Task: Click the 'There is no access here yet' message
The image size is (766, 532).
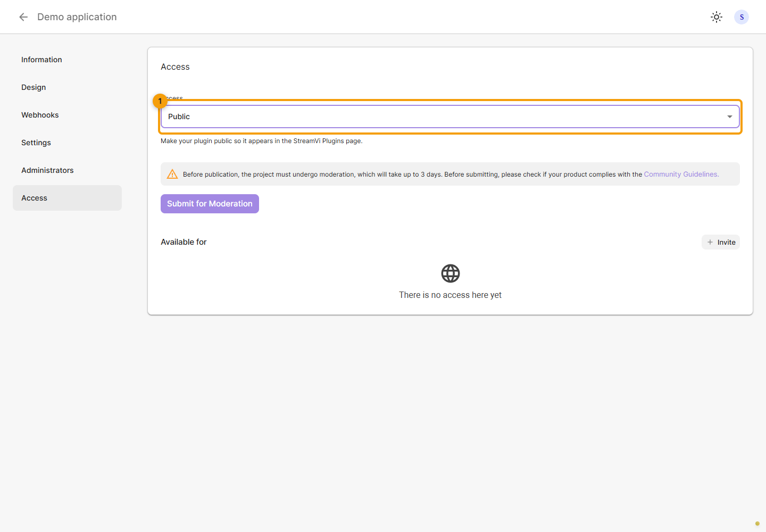Action: pyautogui.click(x=451, y=295)
